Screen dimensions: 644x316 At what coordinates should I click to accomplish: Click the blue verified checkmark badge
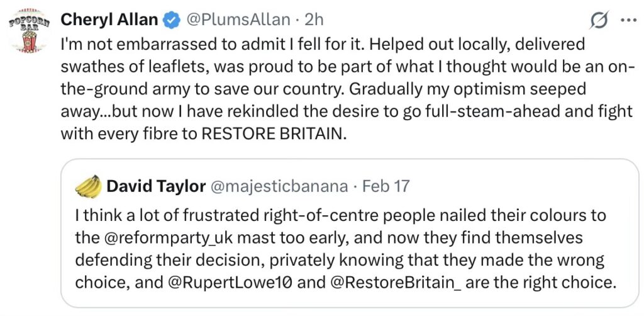point(170,20)
